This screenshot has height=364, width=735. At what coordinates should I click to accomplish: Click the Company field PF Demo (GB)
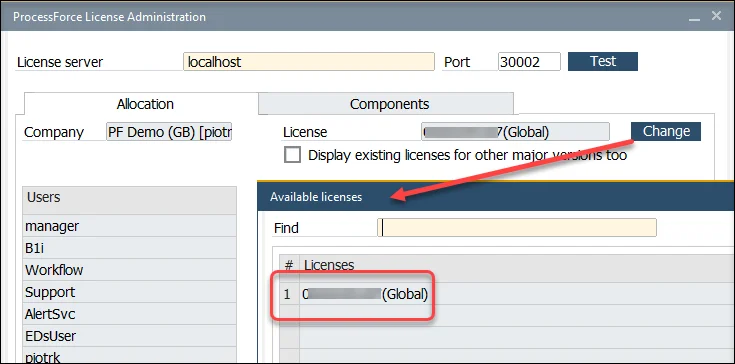169,132
